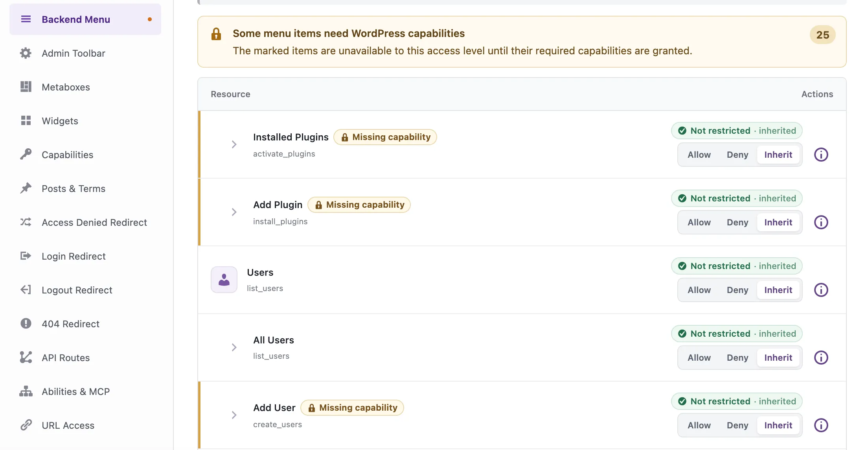This screenshot has height=450, width=868.
Task: Click the Abilities & MCP sitemap icon
Action: (26, 391)
